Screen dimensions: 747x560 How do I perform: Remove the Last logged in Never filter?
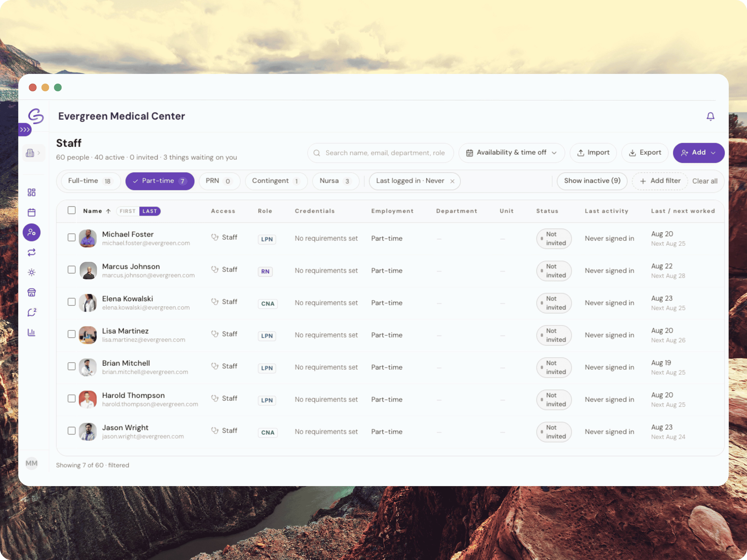pos(452,181)
